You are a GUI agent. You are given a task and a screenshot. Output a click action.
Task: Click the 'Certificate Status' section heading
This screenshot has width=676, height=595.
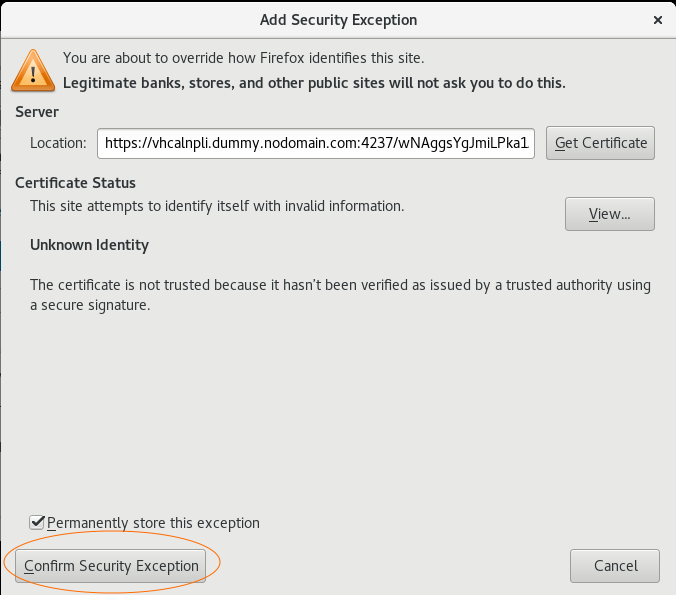[75, 183]
